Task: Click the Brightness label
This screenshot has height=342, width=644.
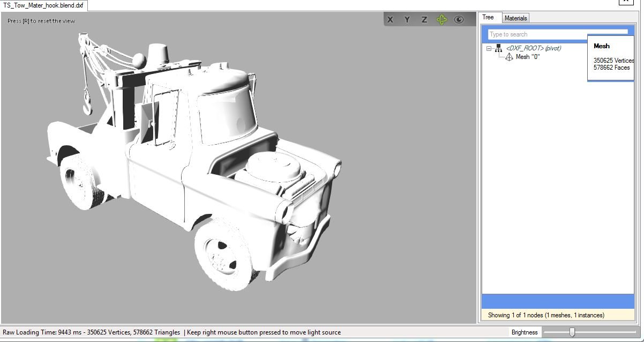Action: click(524, 332)
